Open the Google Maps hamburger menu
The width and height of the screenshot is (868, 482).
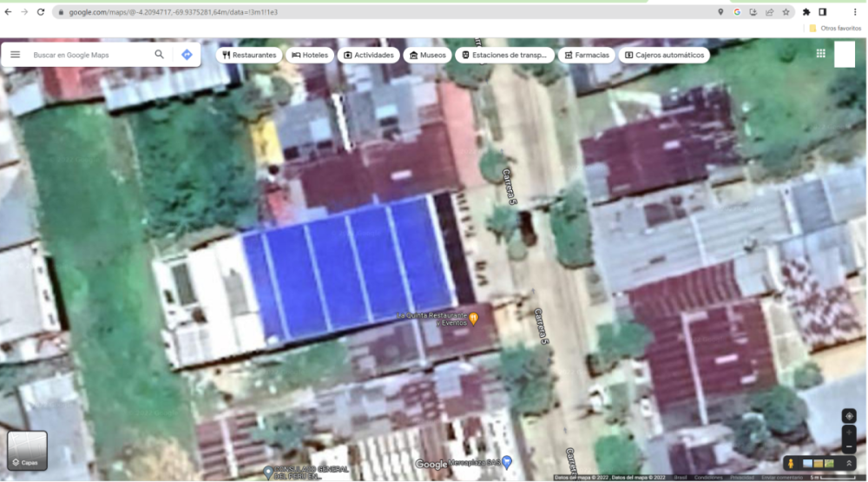[x=15, y=55]
